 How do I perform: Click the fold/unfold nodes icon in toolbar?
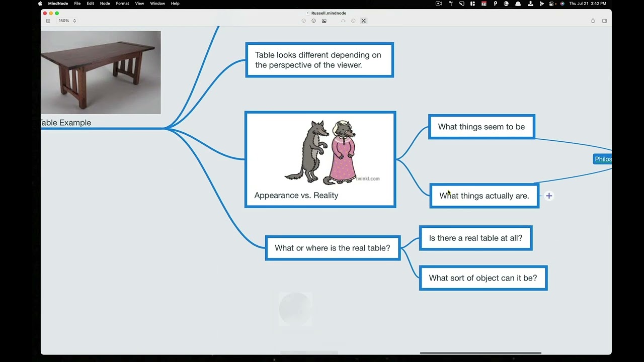(x=363, y=21)
